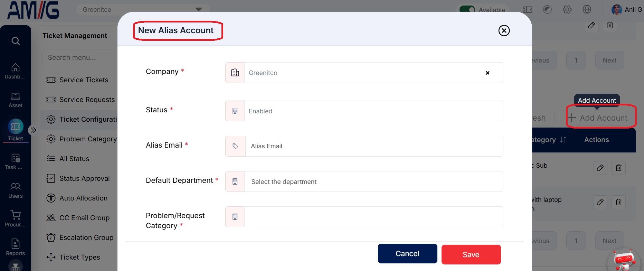Click Anil G profile avatar
The image size is (644, 271).
617,10
